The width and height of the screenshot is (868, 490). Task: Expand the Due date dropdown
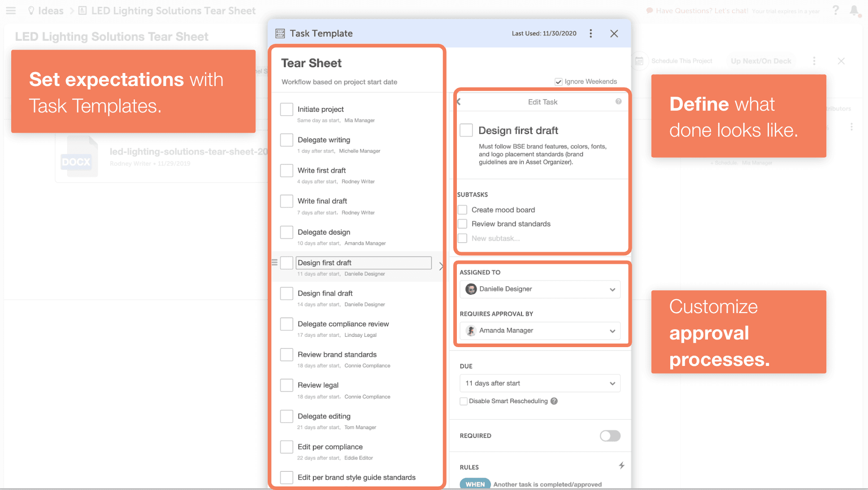pyautogui.click(x=612, y=383)
